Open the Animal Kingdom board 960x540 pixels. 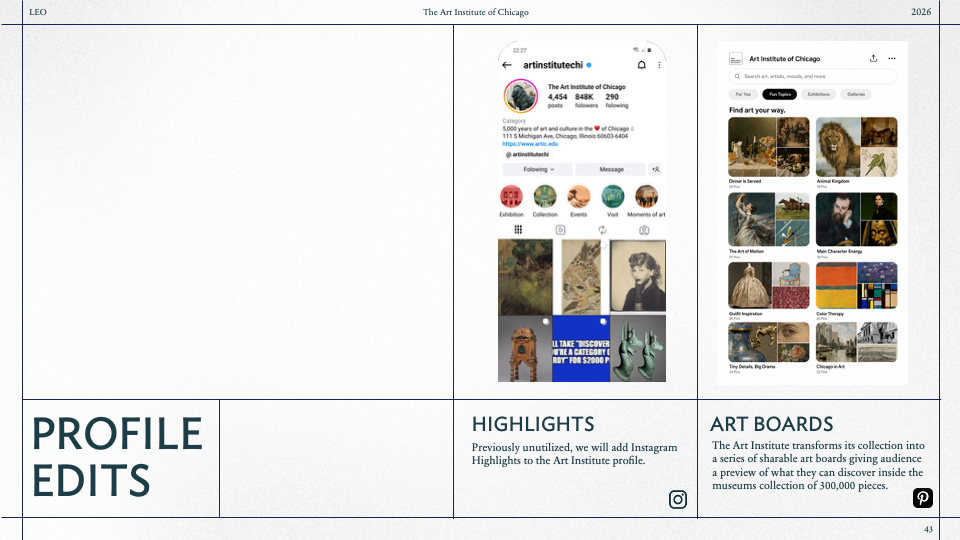pyautogui.click(x=857, y=147)
